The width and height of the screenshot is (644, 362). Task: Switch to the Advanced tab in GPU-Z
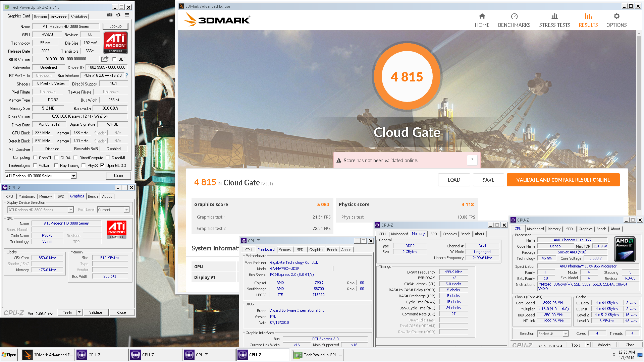coord(59,16)
